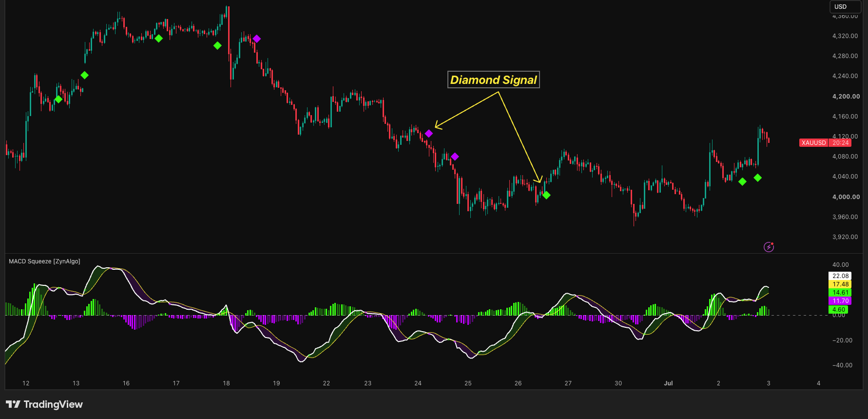Click the 4,240.00 price axis label

point(845,76)
